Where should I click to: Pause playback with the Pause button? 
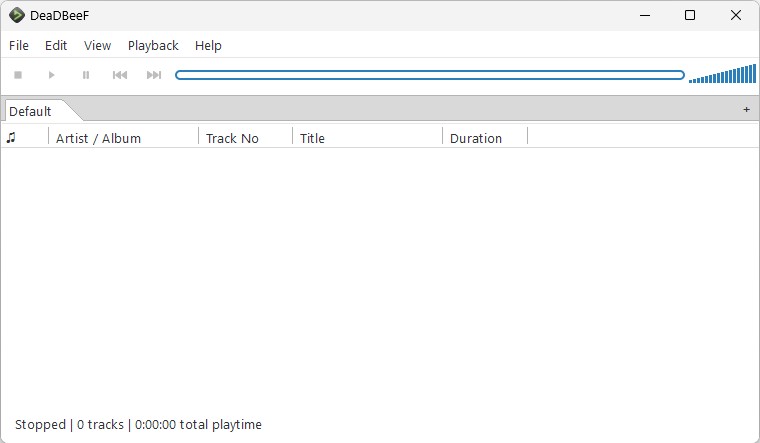pos(86,75)
